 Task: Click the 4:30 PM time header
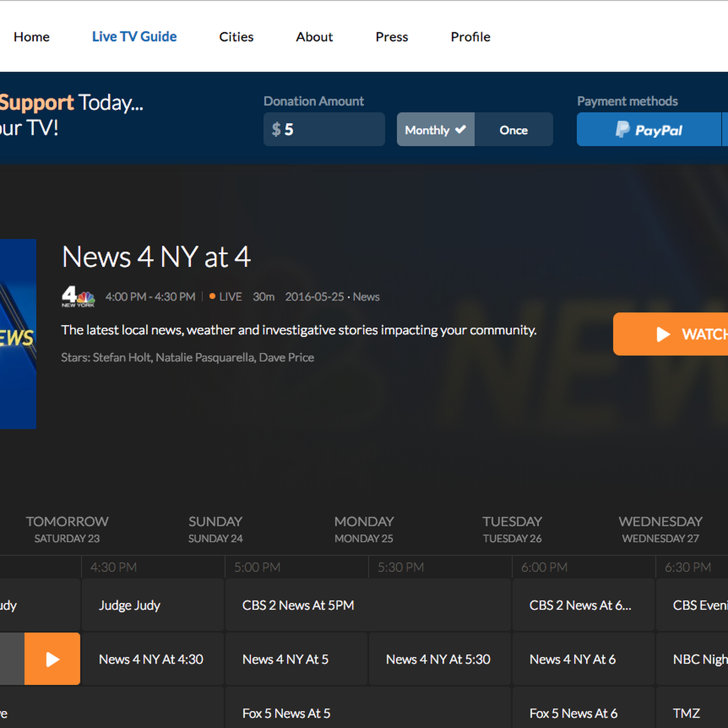(x=114, y=567)
